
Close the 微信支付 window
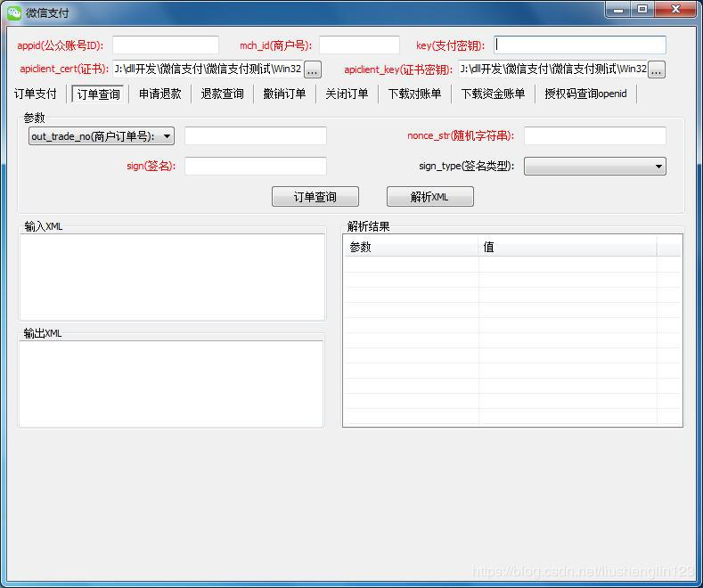click(x=675, y=9)
